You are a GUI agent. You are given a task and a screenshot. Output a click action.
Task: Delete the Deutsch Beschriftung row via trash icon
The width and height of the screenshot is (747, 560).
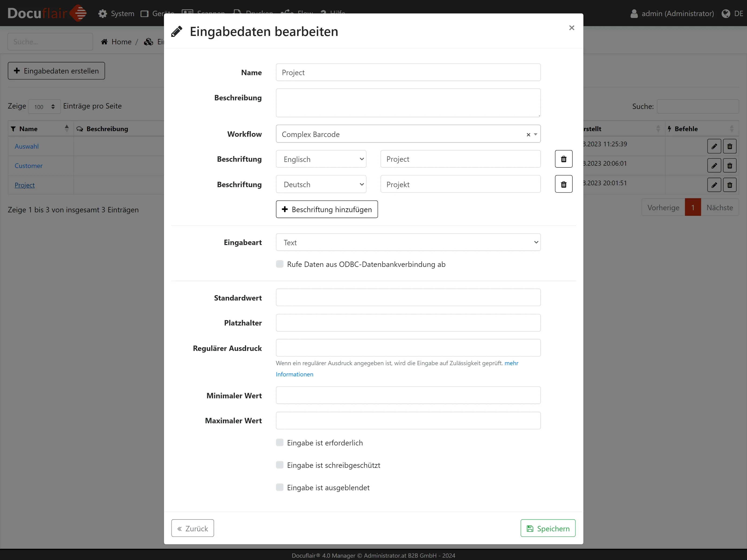pyautogui.click(x=563, y=184)
